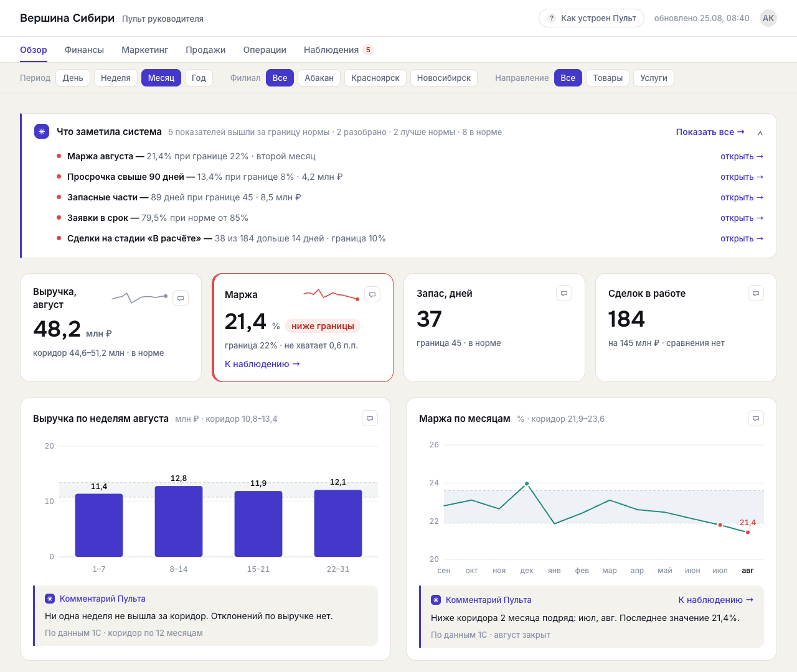Open the Маржа августа alert
This screenshot has width=797, height=672.
[x=742, y=156]
